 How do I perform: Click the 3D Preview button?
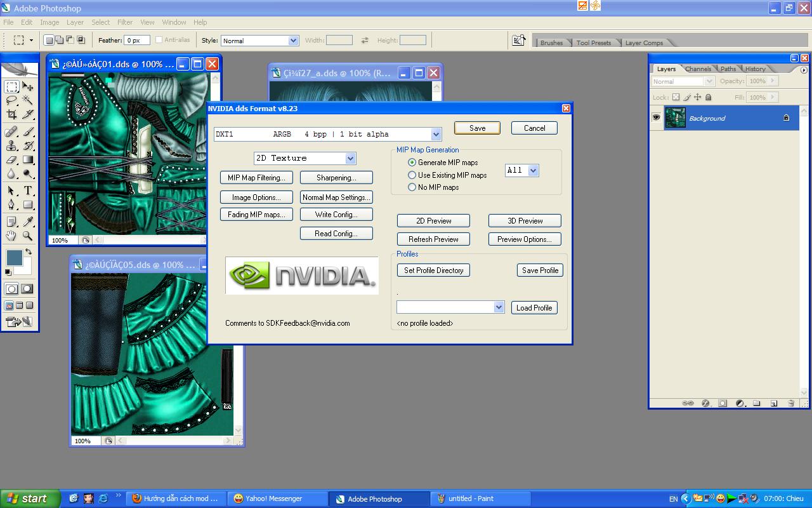click(x=525, y=221)
